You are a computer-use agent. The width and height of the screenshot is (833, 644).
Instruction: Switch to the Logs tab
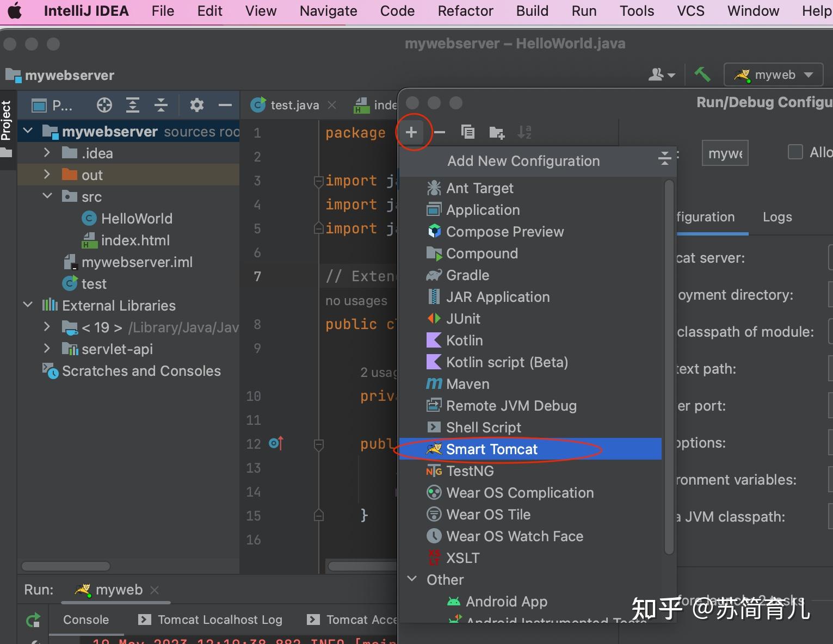pyautogui.click(x=777, y=217)
